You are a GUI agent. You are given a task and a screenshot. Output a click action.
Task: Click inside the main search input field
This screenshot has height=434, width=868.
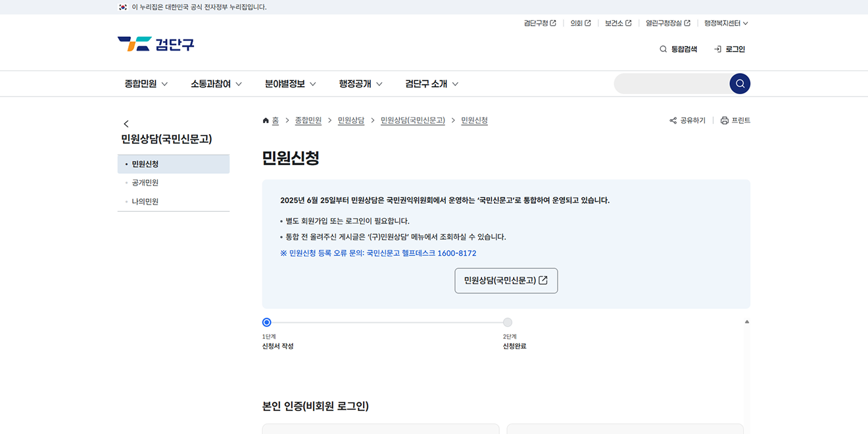[x=671, y=84]
